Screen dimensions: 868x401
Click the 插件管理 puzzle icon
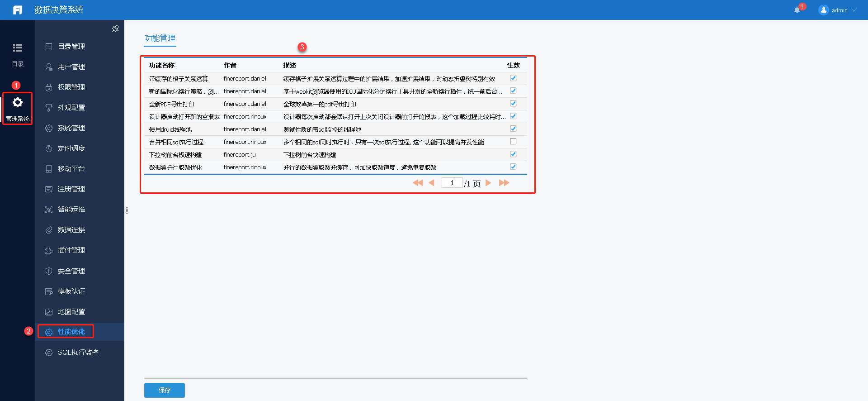pyautogui.click(x=49, y=250)
